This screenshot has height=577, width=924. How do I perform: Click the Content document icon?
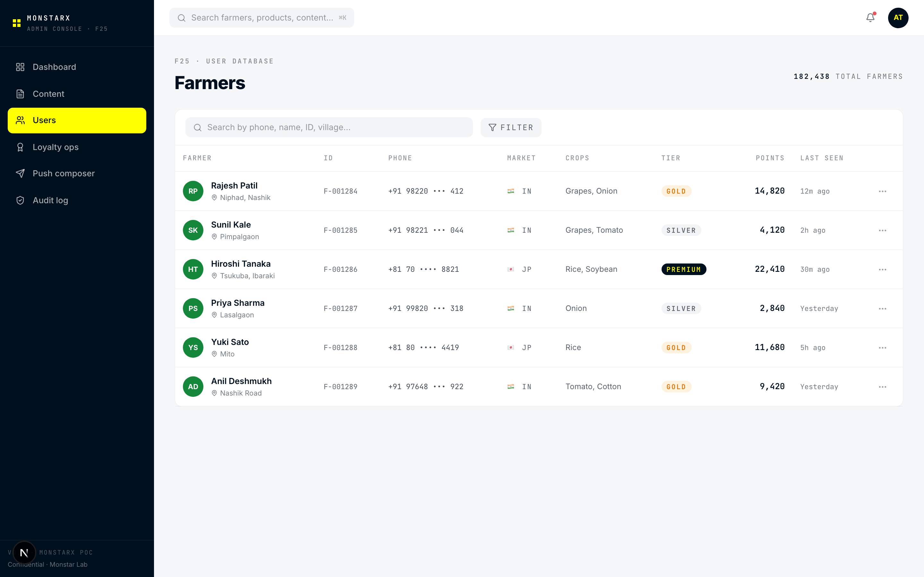pyautogui.click(x=20, y=94)
